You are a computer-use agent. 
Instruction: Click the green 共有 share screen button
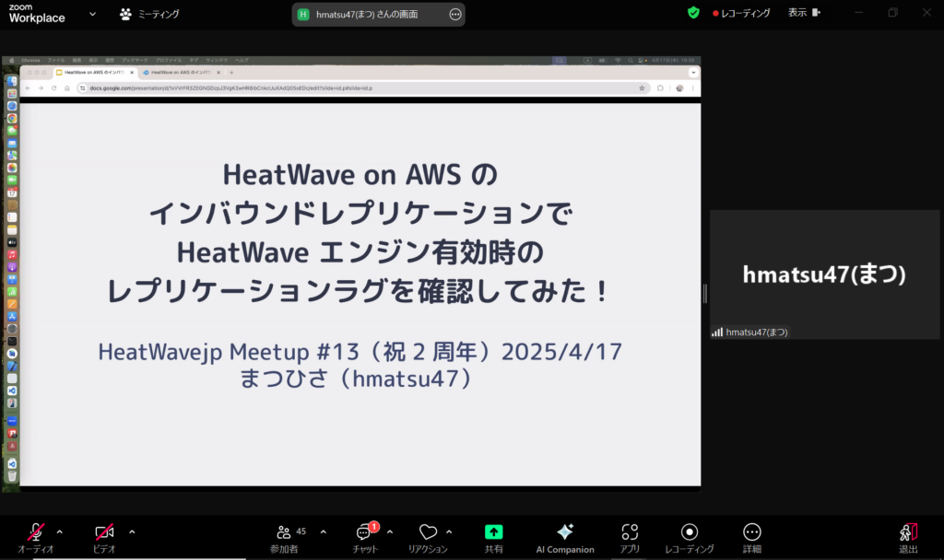pyautogui.click(x=494, y=538)
